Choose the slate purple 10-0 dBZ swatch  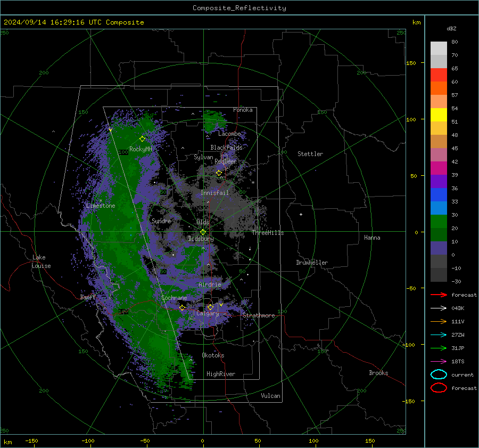pos(439,248)
